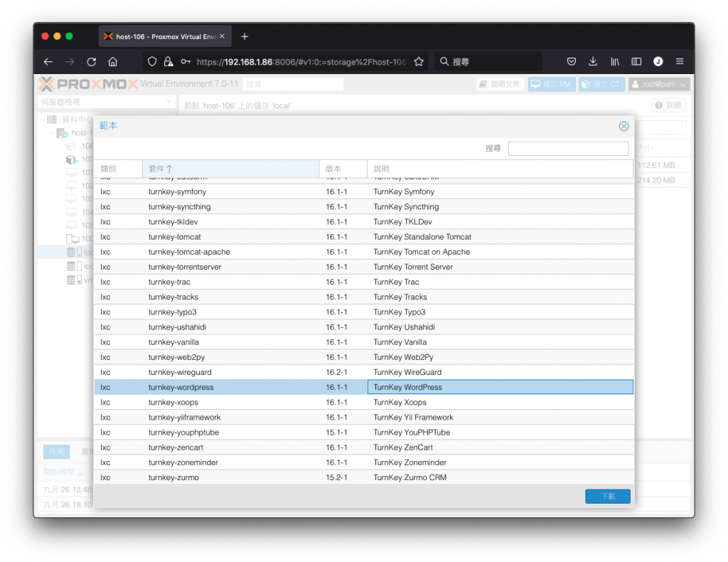728x562 pixels.
Task: Sort by the 套件 column header
Action: pos(230,169)
